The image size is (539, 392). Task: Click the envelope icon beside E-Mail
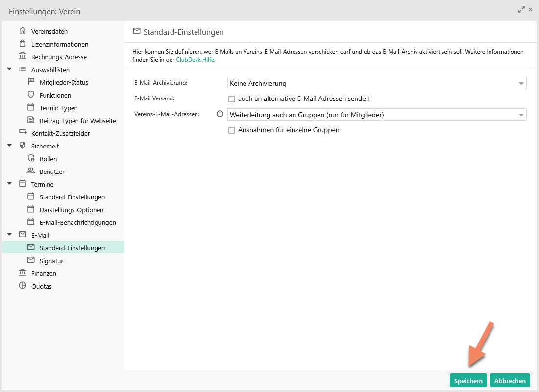point(23,235)
